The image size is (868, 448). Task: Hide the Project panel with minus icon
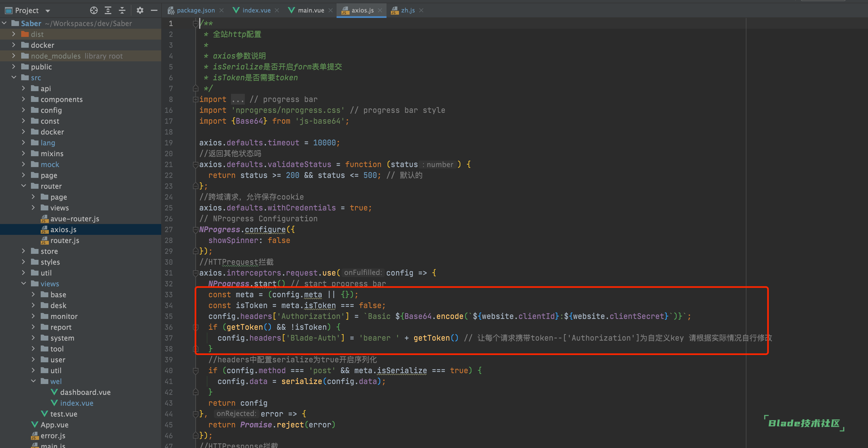pos(154,10)
